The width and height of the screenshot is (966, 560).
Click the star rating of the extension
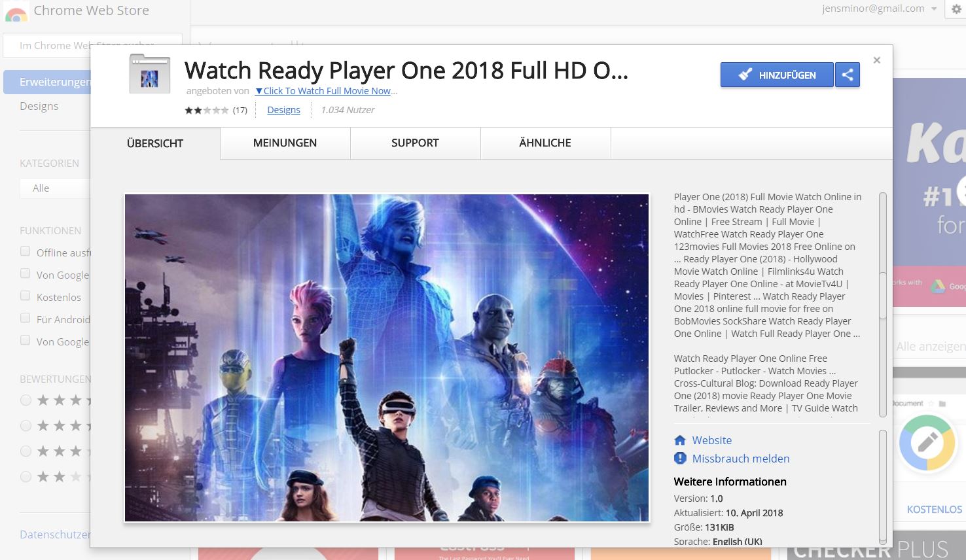point(206,111)
